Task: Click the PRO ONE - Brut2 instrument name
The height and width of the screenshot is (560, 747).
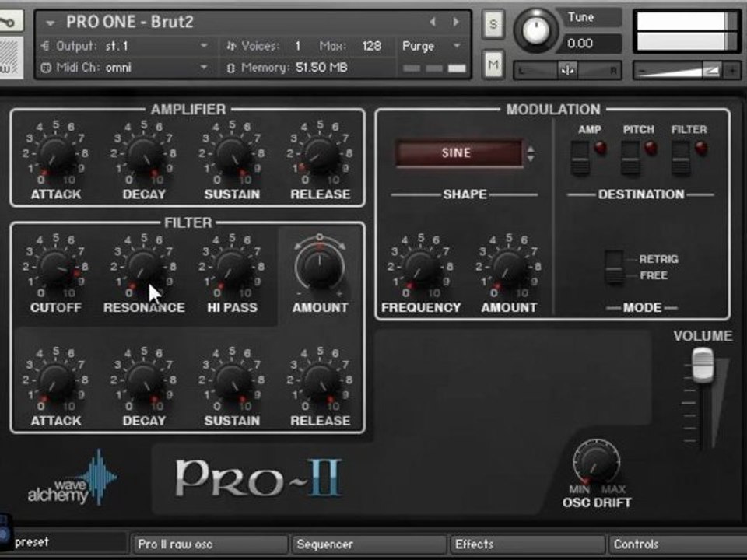Action: (130, 22)
